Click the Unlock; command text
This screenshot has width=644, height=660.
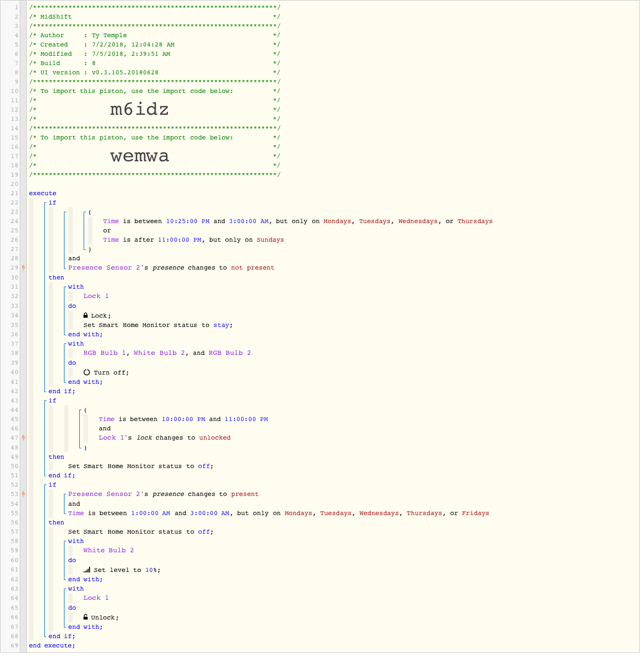point(104,618)
